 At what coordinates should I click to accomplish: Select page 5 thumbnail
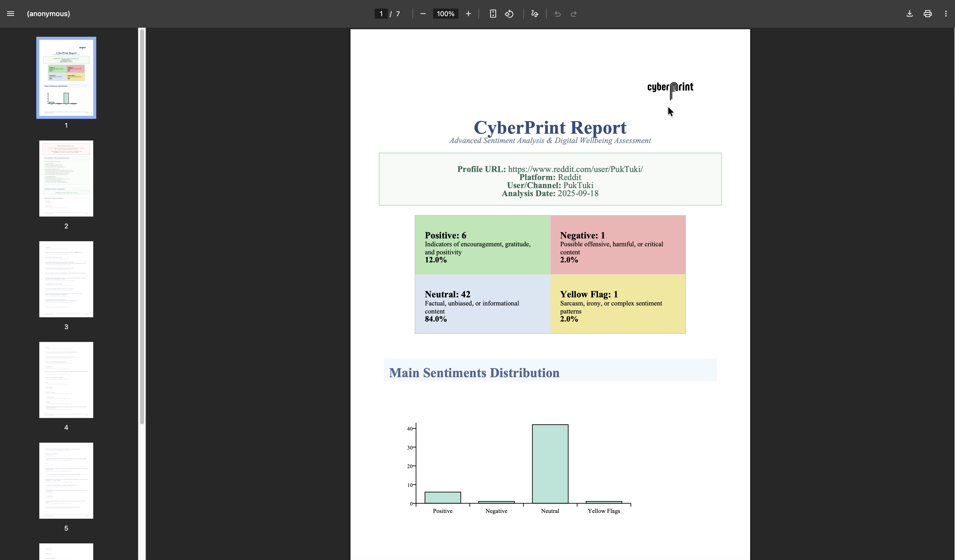pos(66,480)
